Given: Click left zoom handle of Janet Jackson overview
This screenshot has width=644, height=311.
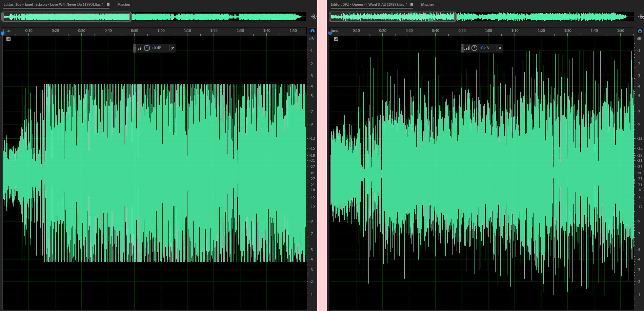Looking at the screenshot, I should (3, 17).
